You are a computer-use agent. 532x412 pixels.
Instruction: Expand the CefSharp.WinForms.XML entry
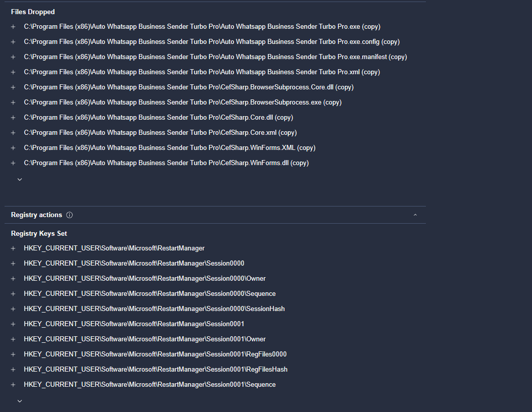13,148
